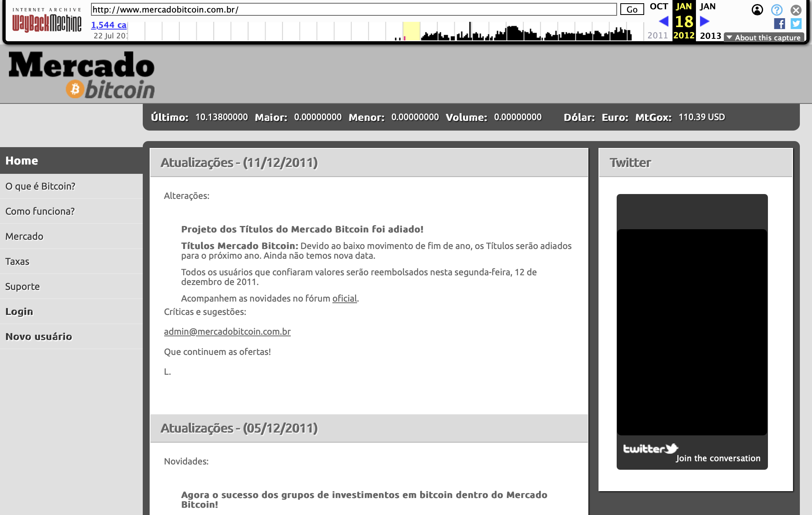Click Atualizações - (05/12/2011) heading
The height and width of the screenshot is (515, 812).
point(239,428)
